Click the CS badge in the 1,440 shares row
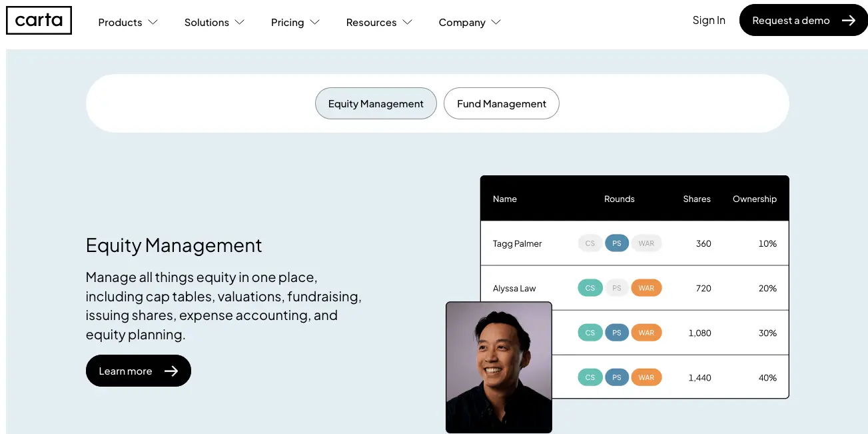 click(590, 377)
